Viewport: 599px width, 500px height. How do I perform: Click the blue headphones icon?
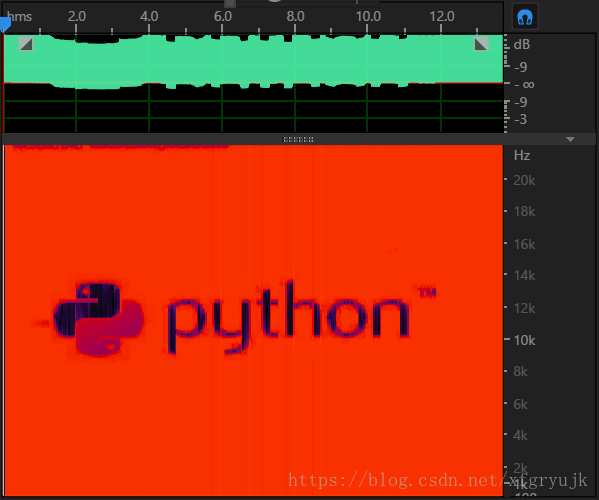point(525,17)
